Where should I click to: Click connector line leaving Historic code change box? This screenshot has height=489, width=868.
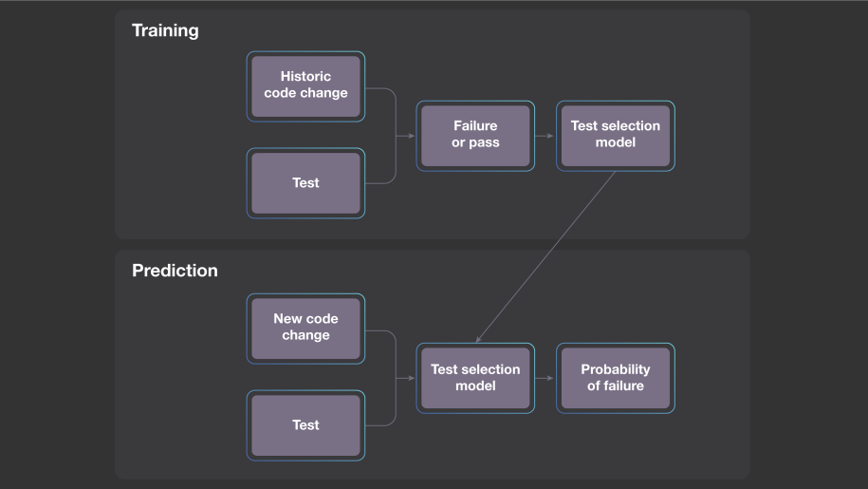(x=379, y=88)
